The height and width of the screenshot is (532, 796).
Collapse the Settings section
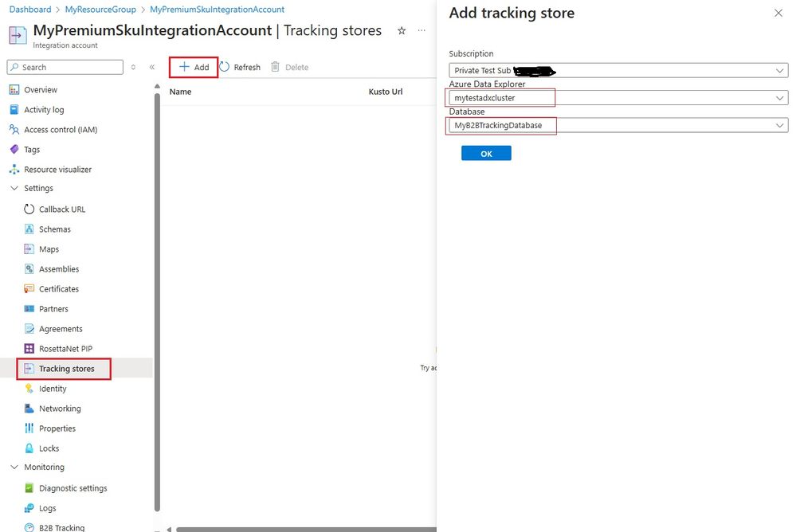coord(14,188)
